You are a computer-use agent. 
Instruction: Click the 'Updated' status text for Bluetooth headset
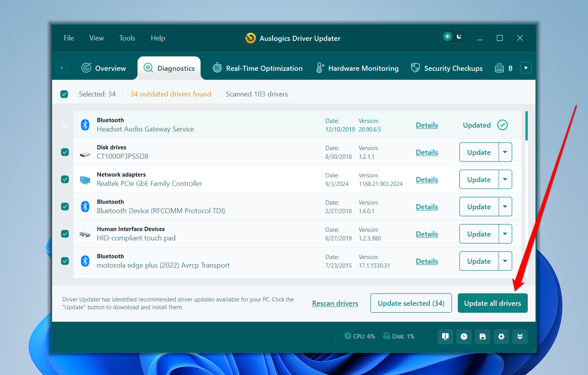pos(476,125)
